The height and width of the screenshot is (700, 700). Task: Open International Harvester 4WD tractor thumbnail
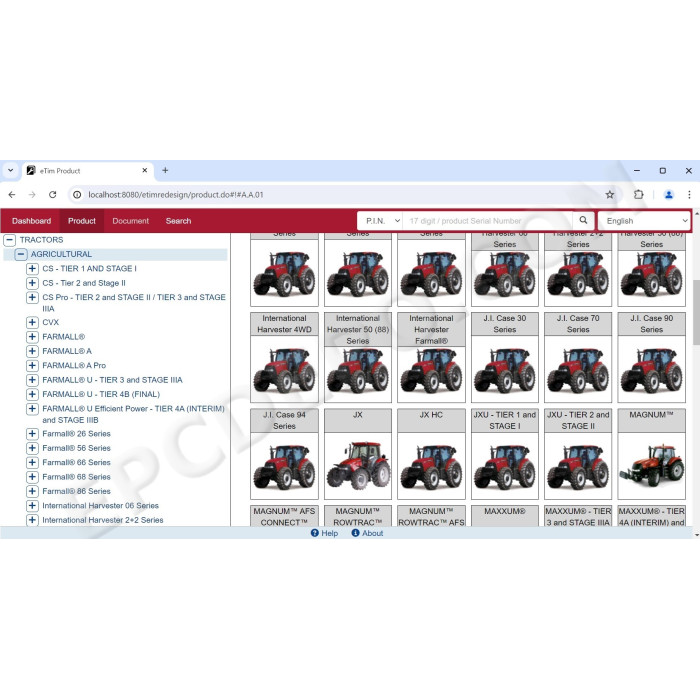284,369
